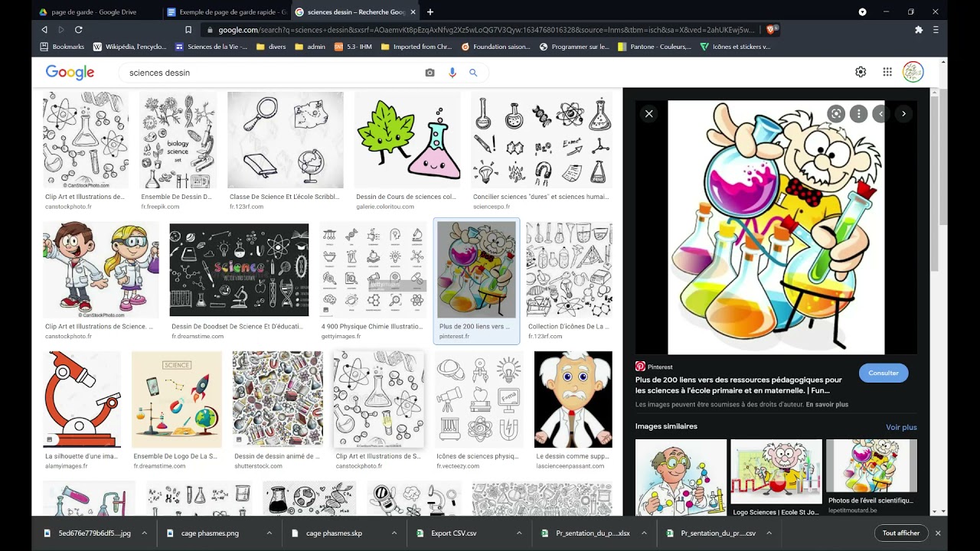Expand options for Pr_sentation xlsx download
Image resolution: width=980 pixels, height=551 pixels.
644,533
